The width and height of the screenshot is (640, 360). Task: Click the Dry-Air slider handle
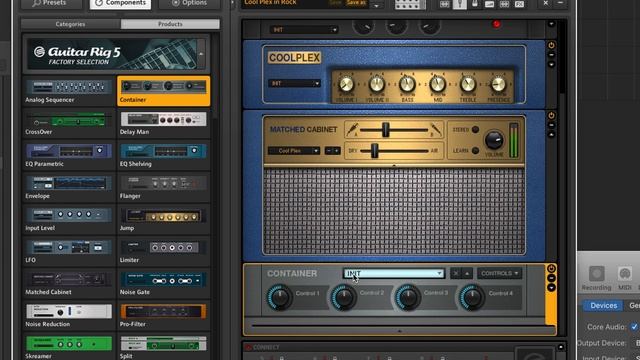click(x=374, y=151)
